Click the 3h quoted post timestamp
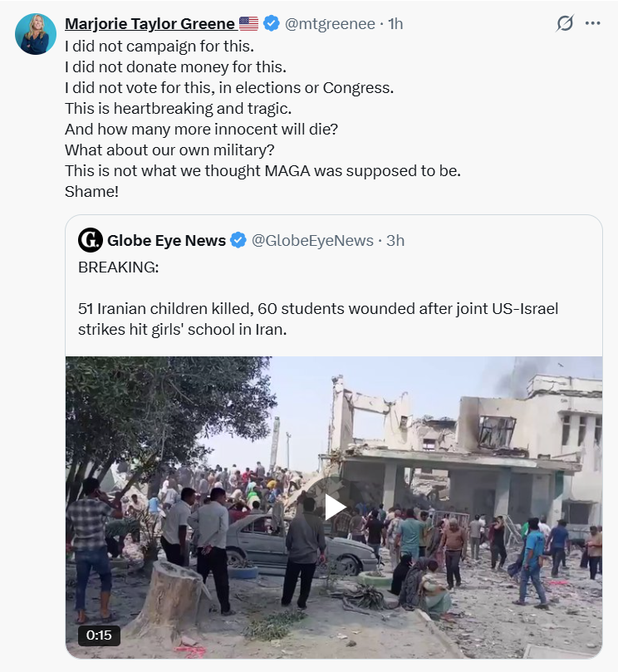This screenshot has height=672, width=618. tap(395, 240)
